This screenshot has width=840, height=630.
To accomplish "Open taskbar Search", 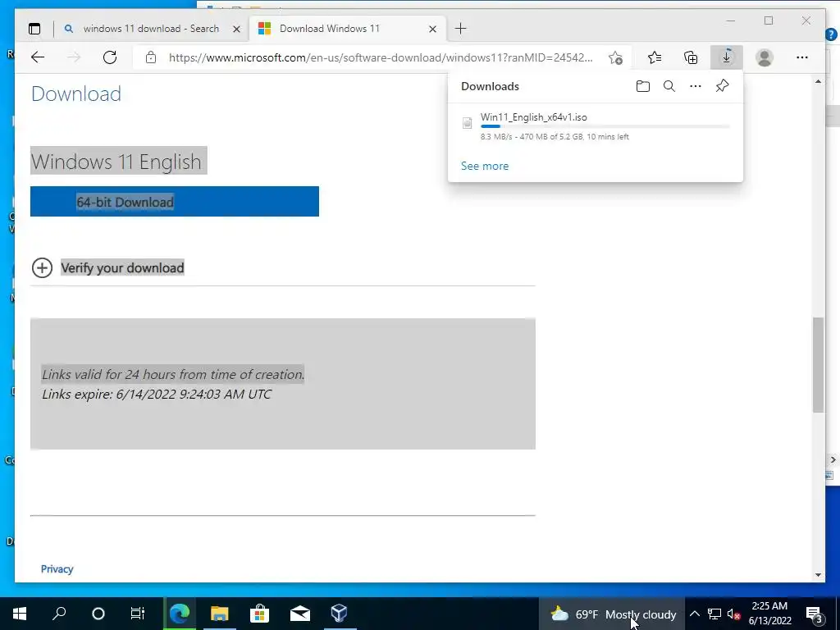I will click(x=59, y=614).
